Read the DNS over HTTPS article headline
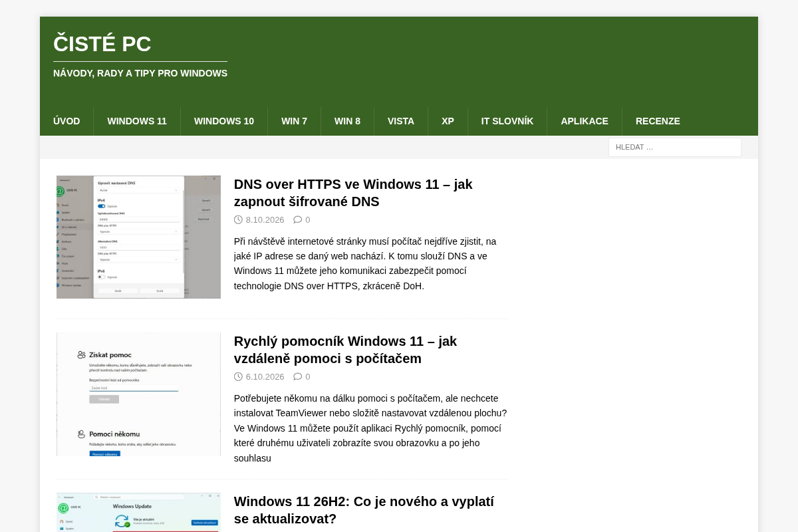Viewport: 798px width, 532px height. pos(353,193)
